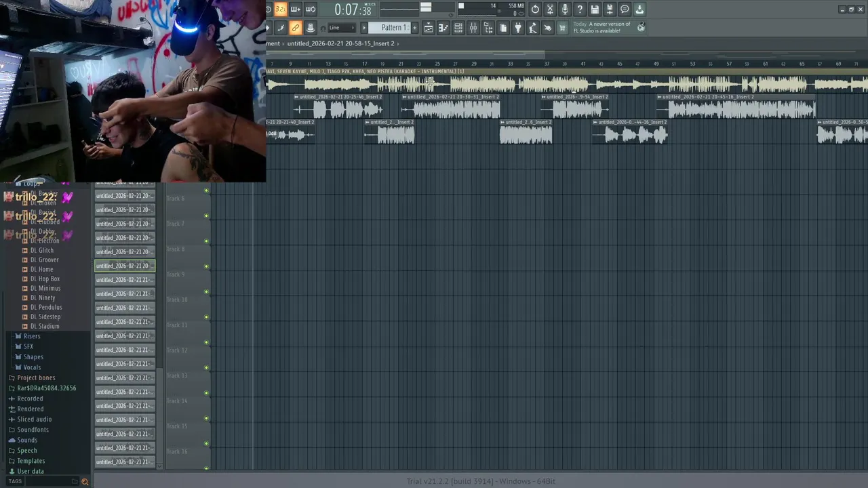Toggle the orange link multi-controllers icon
The height and width of the screenshot is (488, 868).
click(295, 28)
